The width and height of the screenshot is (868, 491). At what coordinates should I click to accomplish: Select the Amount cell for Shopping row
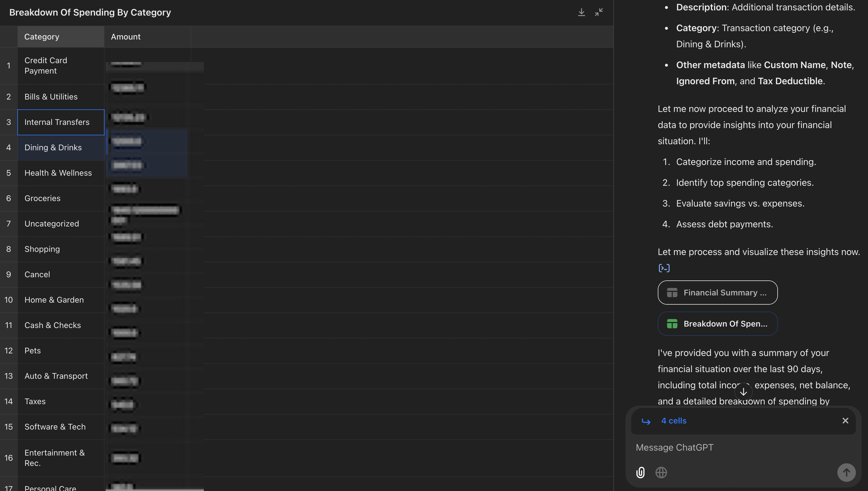[x=148, y=249]
